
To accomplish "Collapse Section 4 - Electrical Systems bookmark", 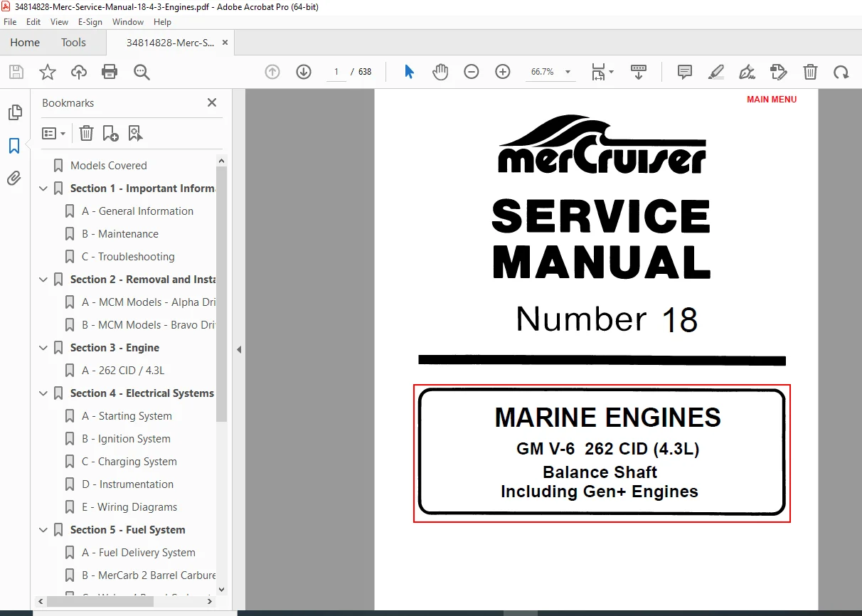I will pos(43,393).
